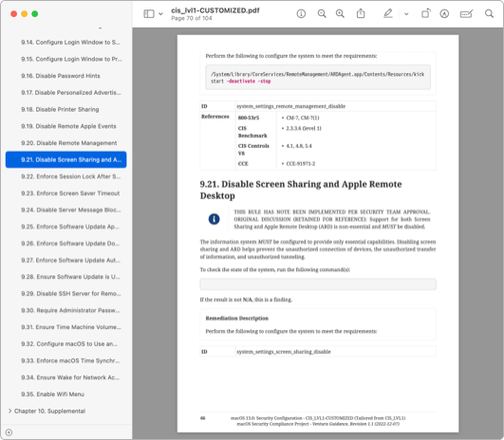Click the cis_lvl1-CUSTOMIZED.pdf window title
Screen dimensions: 504x440
coord(215,10)
